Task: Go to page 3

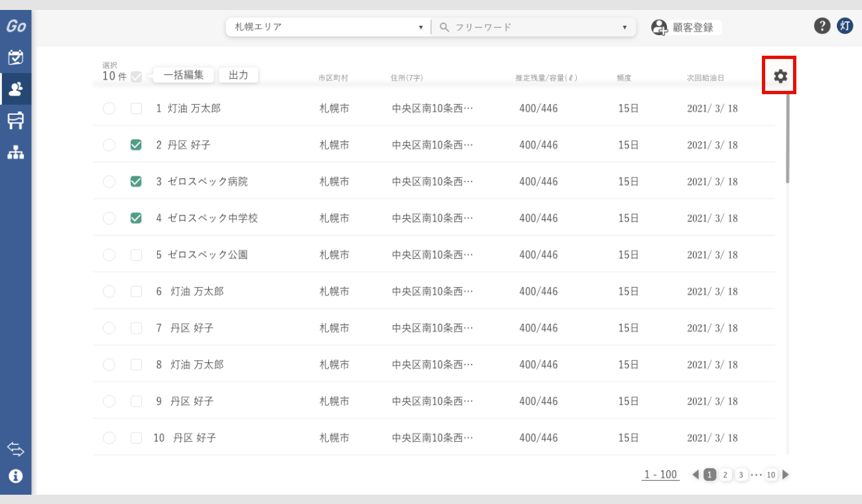Action: click(x=741, y=475)
